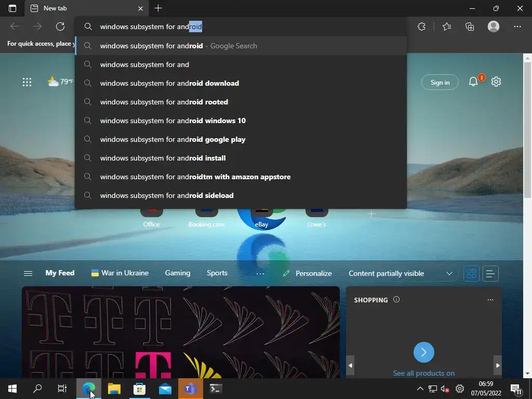Click the browser Forward arrow
This screenshot has width=532, height=399.
37,26
